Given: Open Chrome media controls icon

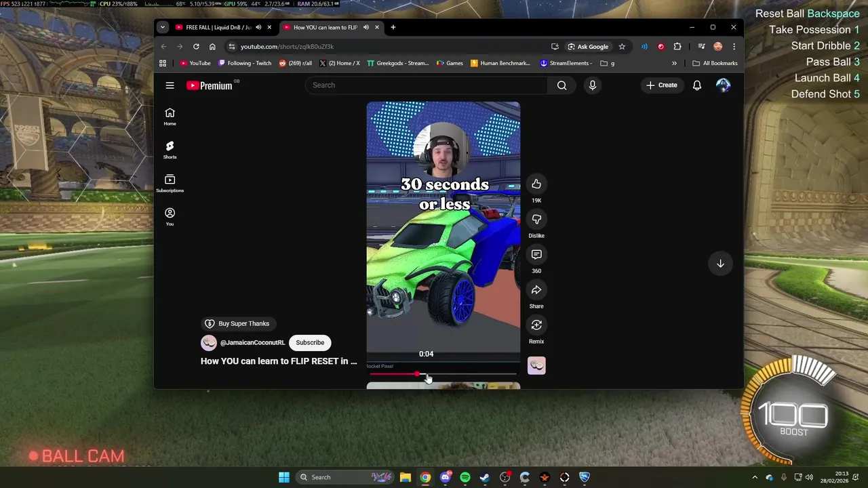Looking at the screenshot, I should tap(701, 47).
